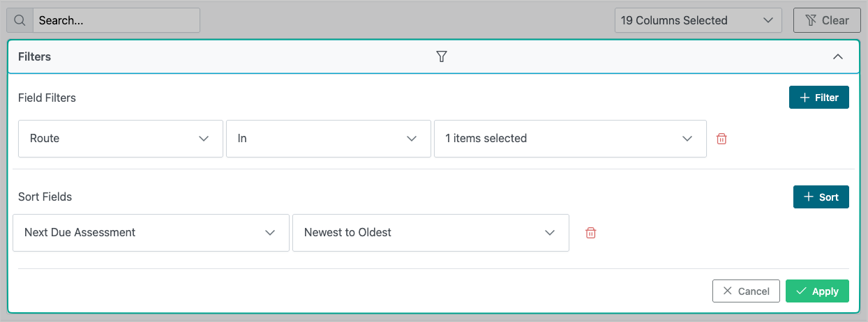Click the plus icon on the Filter button
The width and height of the screenshot is (868, 322).
pyautogui.click(x=805, y=98)
